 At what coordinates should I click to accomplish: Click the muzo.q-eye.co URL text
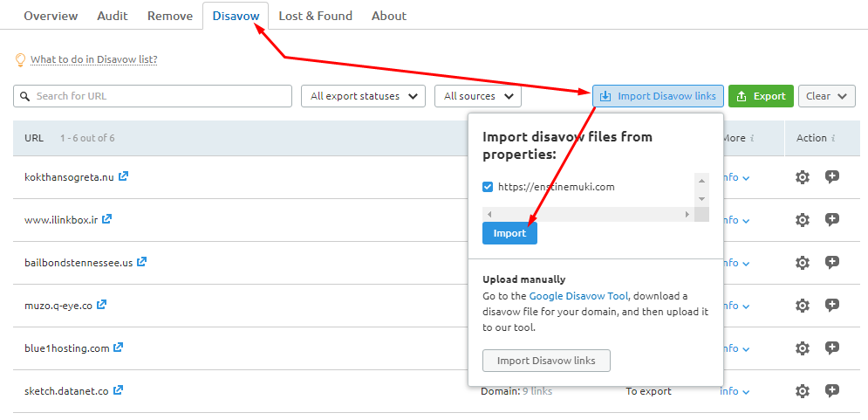click(58, 306)
